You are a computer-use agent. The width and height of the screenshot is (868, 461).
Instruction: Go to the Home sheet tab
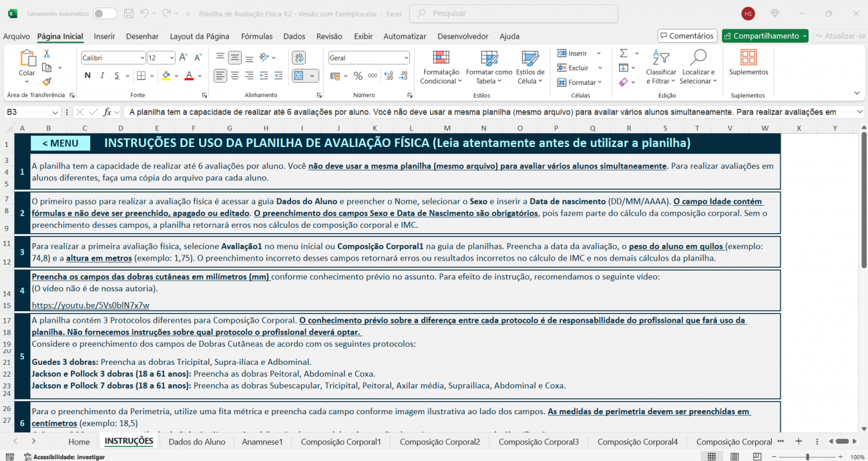pyautogui.click(x=79, y=442)
